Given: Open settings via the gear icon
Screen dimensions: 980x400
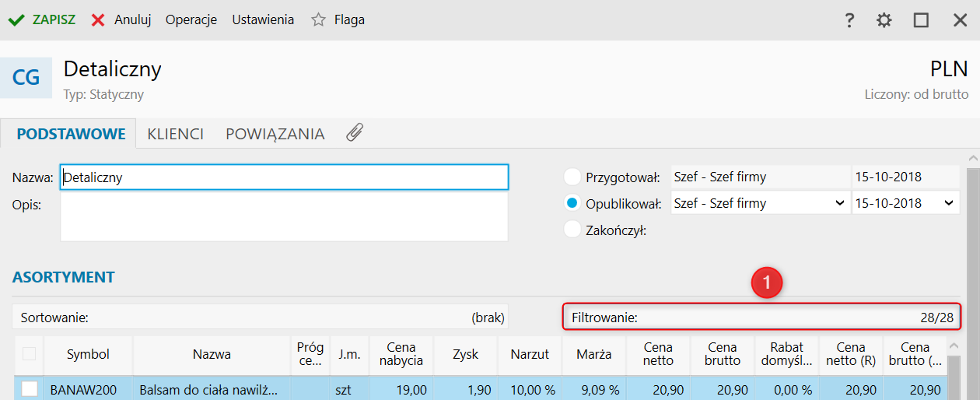Looking at the screenshot, I should (x=884, y=21).
